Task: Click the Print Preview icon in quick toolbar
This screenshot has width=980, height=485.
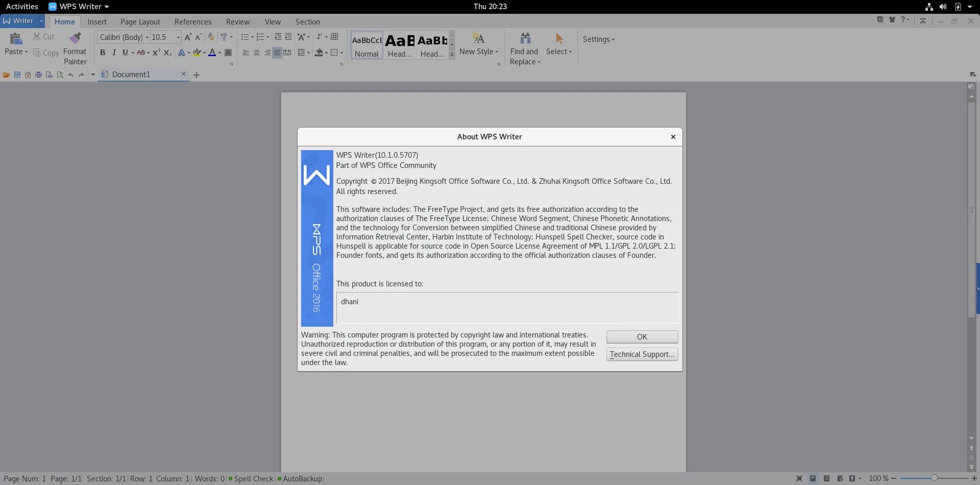Action: (x=60, y=75)
